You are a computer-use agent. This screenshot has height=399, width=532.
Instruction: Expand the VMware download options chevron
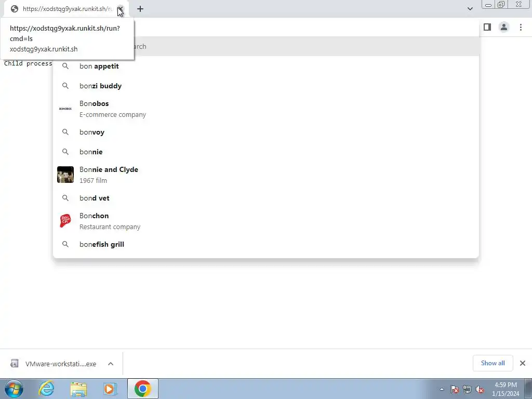(x=111, y=364)
